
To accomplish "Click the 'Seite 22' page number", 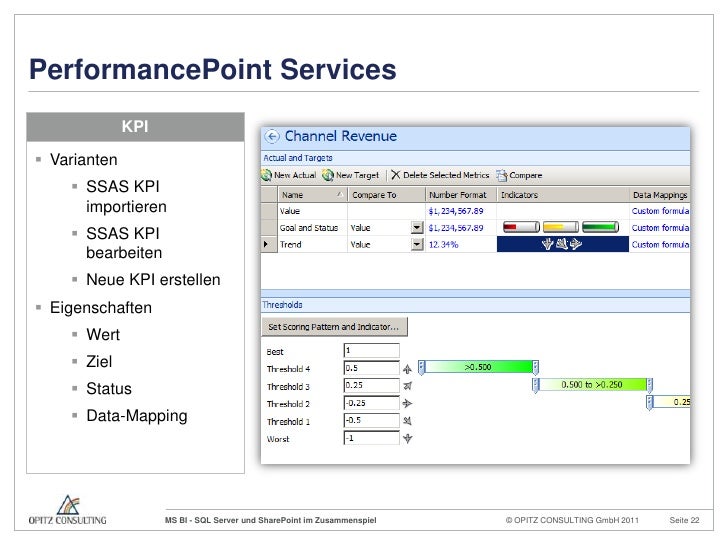I will point(684,520).
